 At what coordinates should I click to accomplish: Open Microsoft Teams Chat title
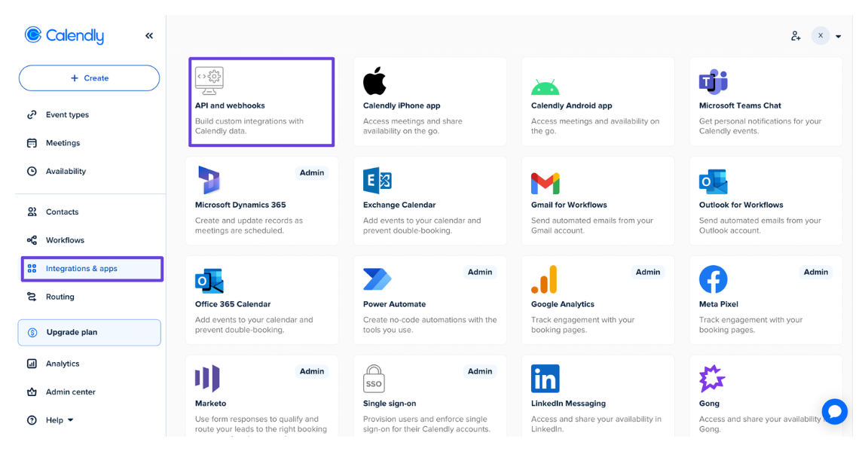pos(740,105)
